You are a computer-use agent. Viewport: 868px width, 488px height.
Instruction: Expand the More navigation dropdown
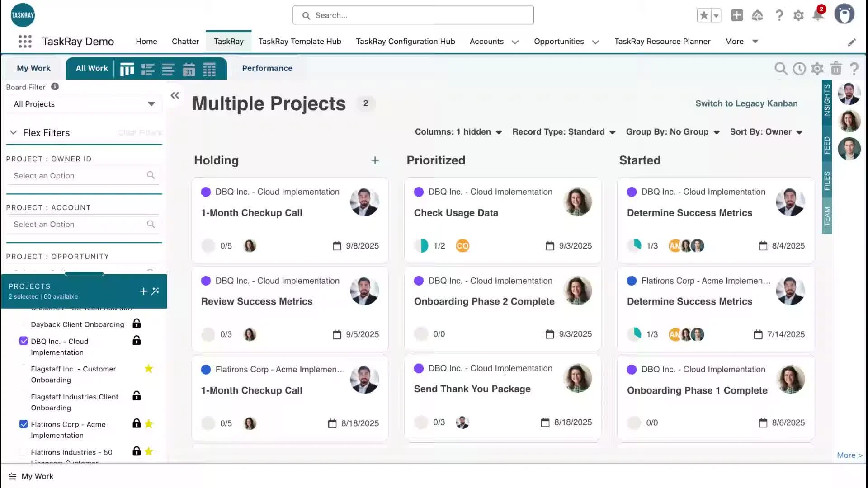(x=741, y=42)
